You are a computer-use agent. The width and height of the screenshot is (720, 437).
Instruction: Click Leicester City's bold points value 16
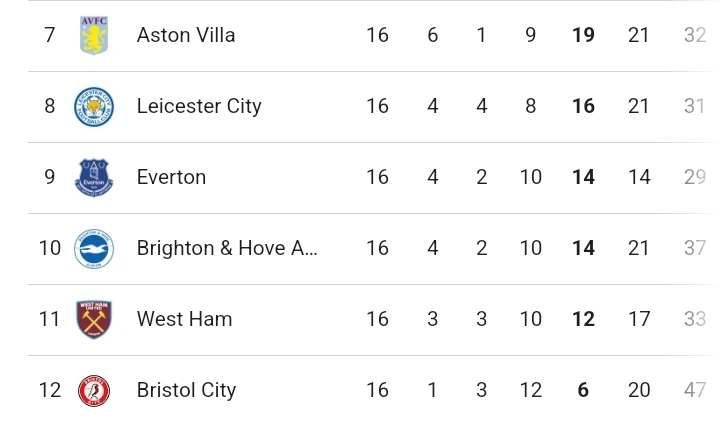[x=584, y=106]
